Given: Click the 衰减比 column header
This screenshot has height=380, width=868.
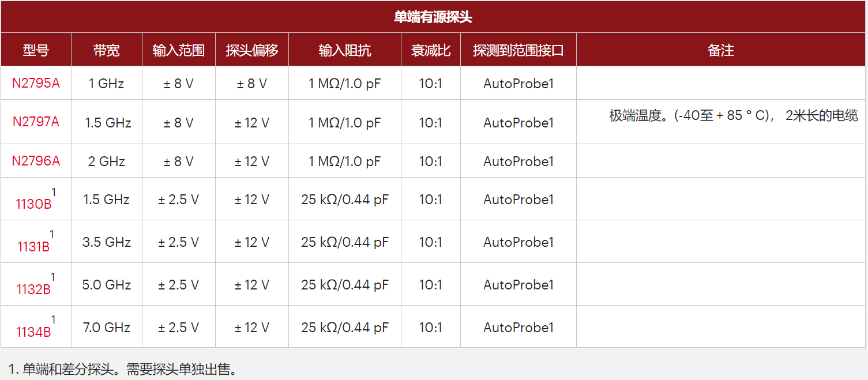Looking at the screenshot, I should 430,50.
